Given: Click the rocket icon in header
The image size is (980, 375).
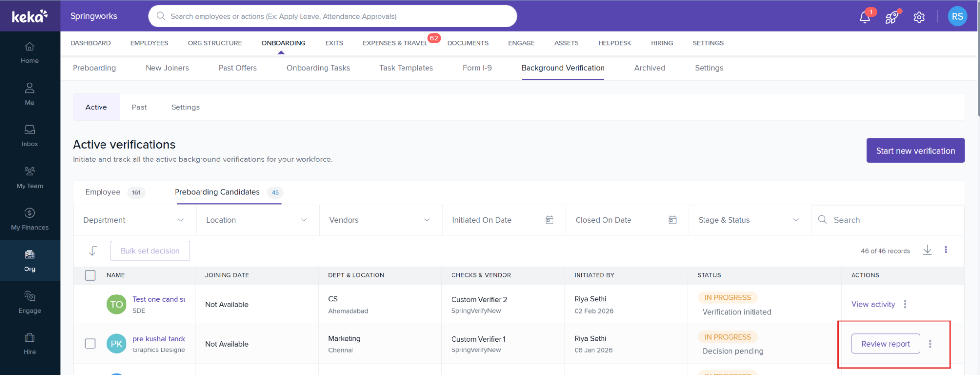Looking at the screenshot, I should [x=891, y=17].
